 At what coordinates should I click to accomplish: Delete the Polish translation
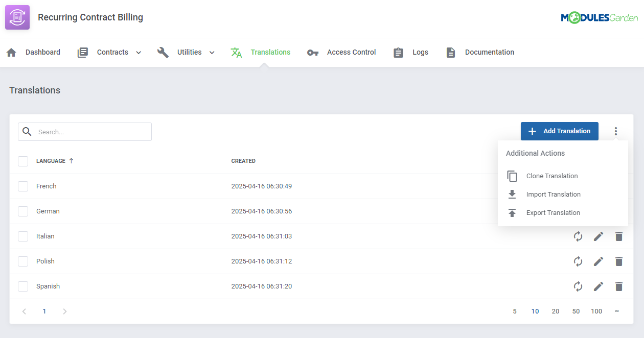[x=619, y=261]
